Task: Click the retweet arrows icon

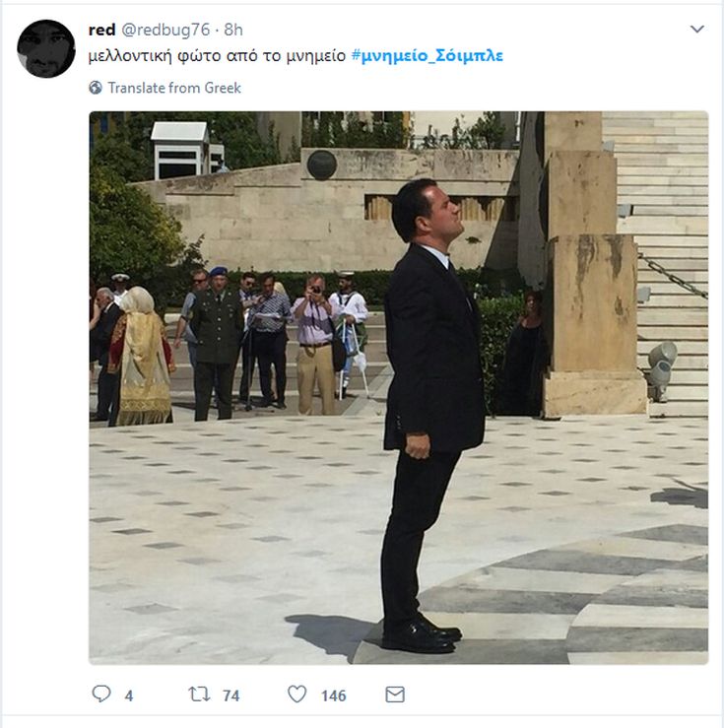Action: tap(199, 695)
